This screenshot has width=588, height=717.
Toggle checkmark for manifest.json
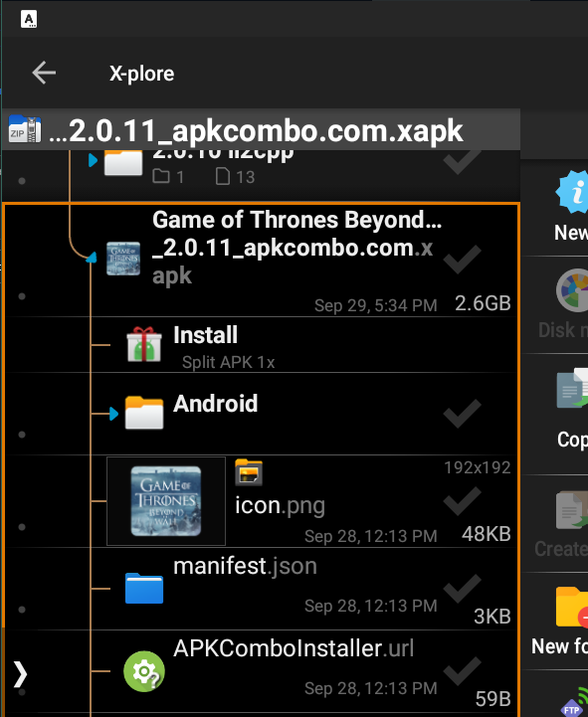click(x=463, y=589)
